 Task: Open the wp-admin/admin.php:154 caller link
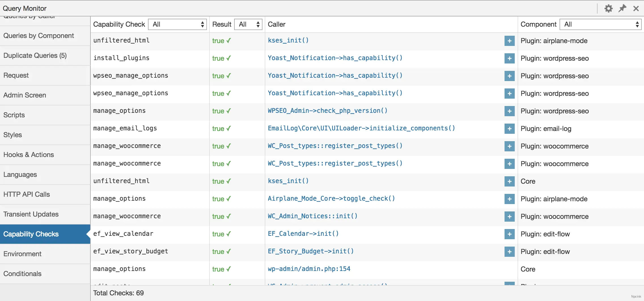[x=310, y=269]
